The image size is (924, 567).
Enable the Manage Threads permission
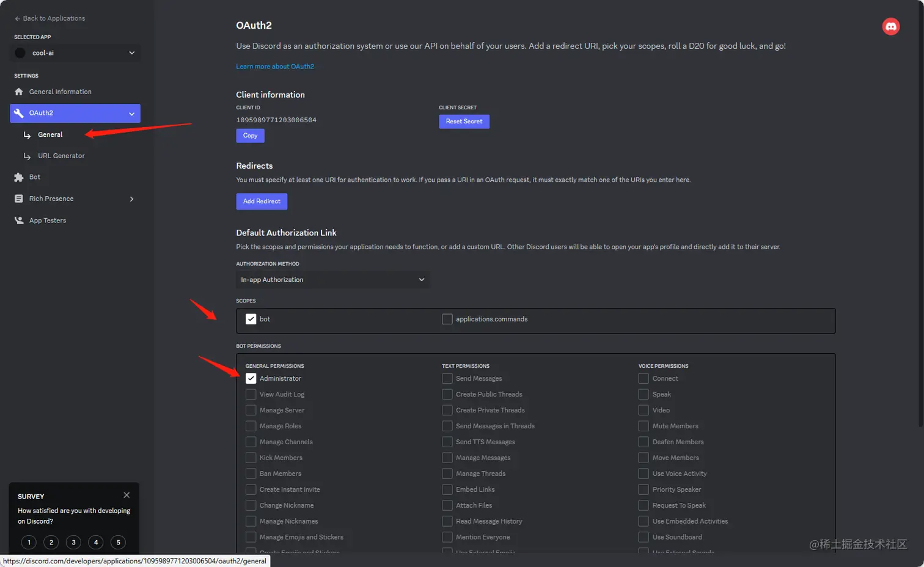[447, 474]
